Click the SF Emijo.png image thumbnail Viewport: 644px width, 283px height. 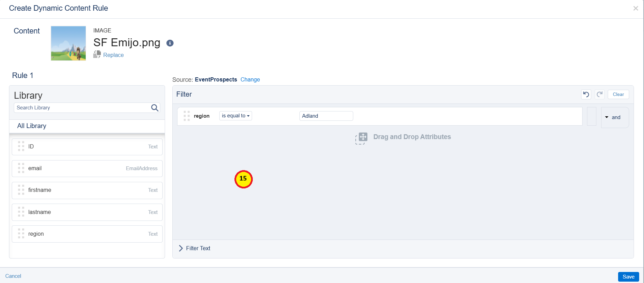pyautogui.click(x=68, y=43)
